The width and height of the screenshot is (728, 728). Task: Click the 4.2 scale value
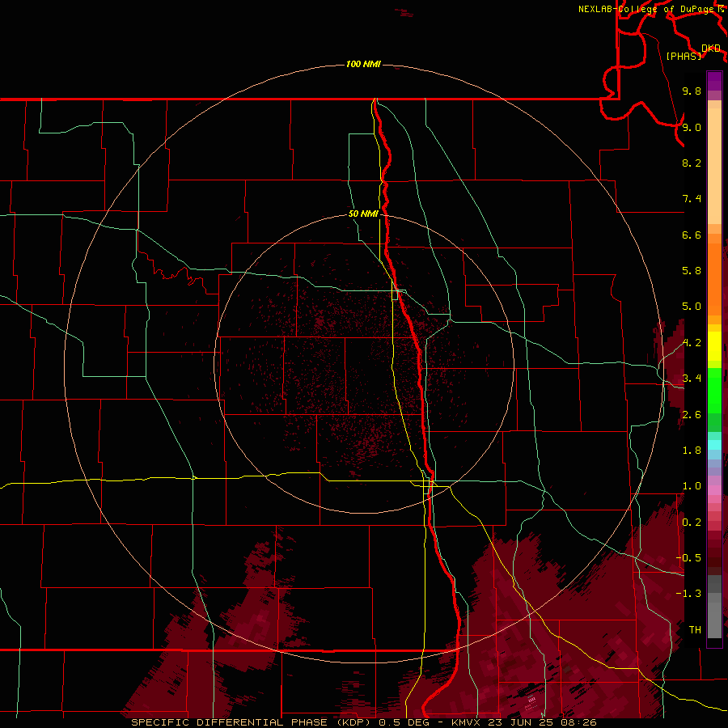[x=692, y=343]
